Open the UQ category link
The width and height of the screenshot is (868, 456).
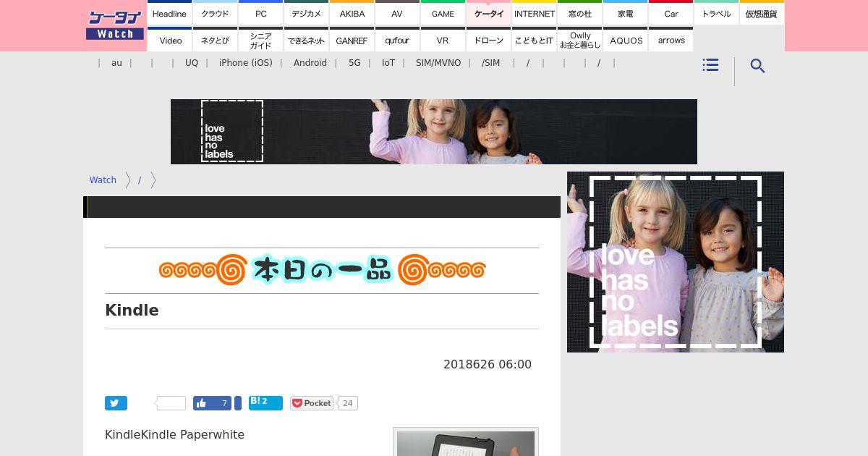192,63
